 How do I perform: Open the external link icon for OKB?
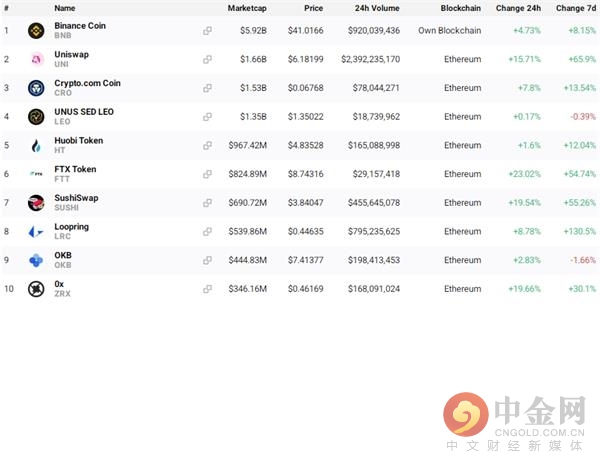tap(207, 260)
